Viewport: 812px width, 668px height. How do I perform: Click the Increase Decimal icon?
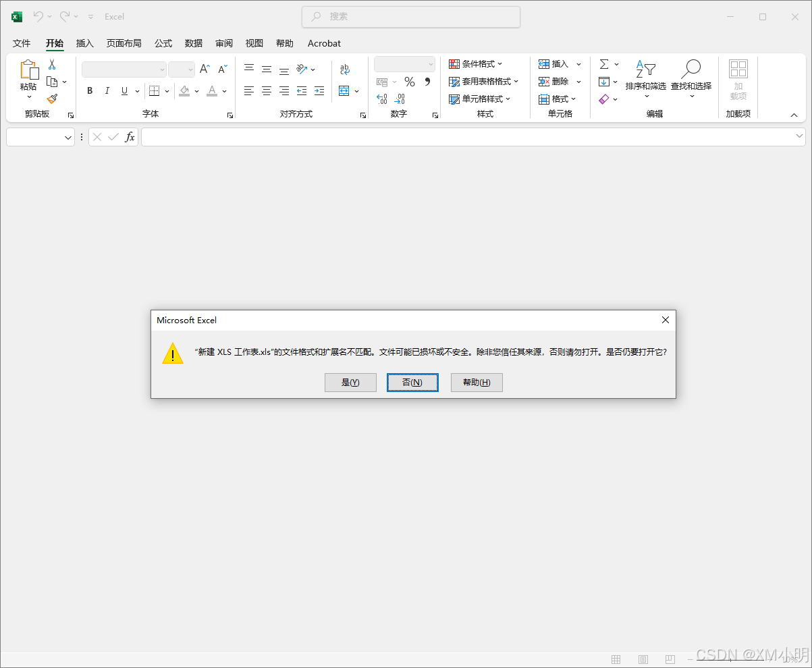382,99
